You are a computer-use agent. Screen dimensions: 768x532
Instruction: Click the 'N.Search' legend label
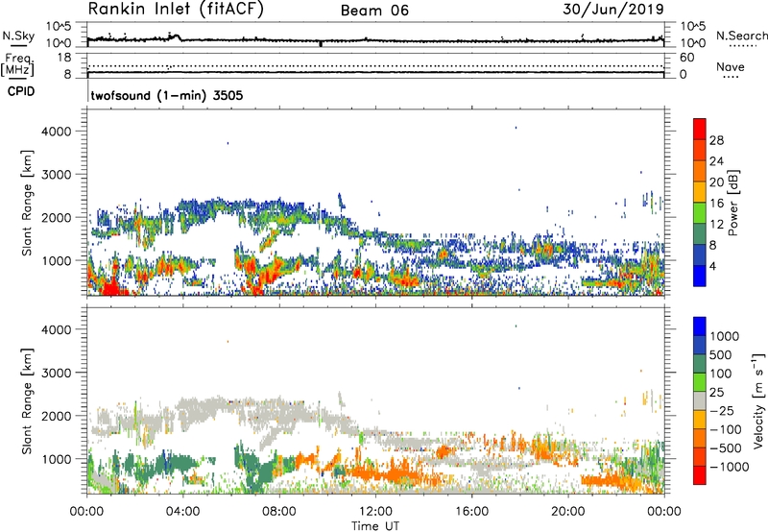pyautogui.click(x=741, y=36)
